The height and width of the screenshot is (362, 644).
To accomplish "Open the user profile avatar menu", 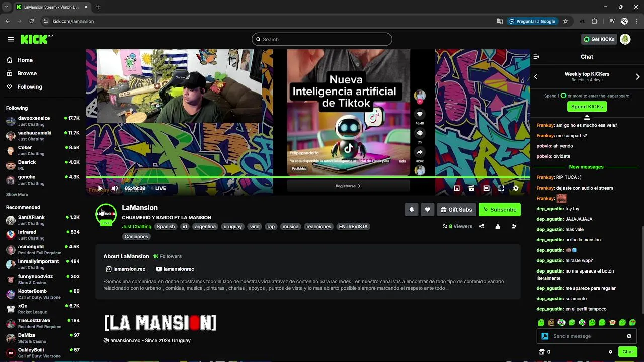I will pyautogui.click(x=625, y=39).
